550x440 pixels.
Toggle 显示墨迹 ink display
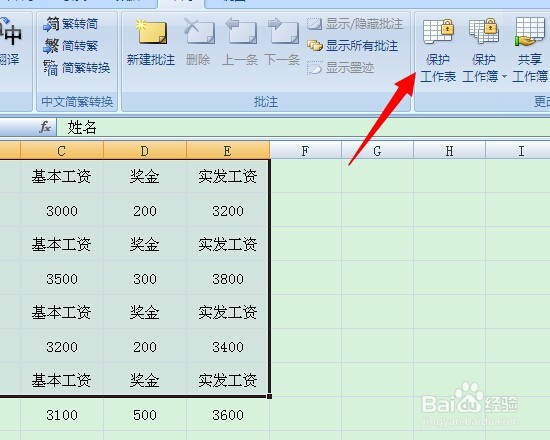pyautogui.click(x=340, y=68)
